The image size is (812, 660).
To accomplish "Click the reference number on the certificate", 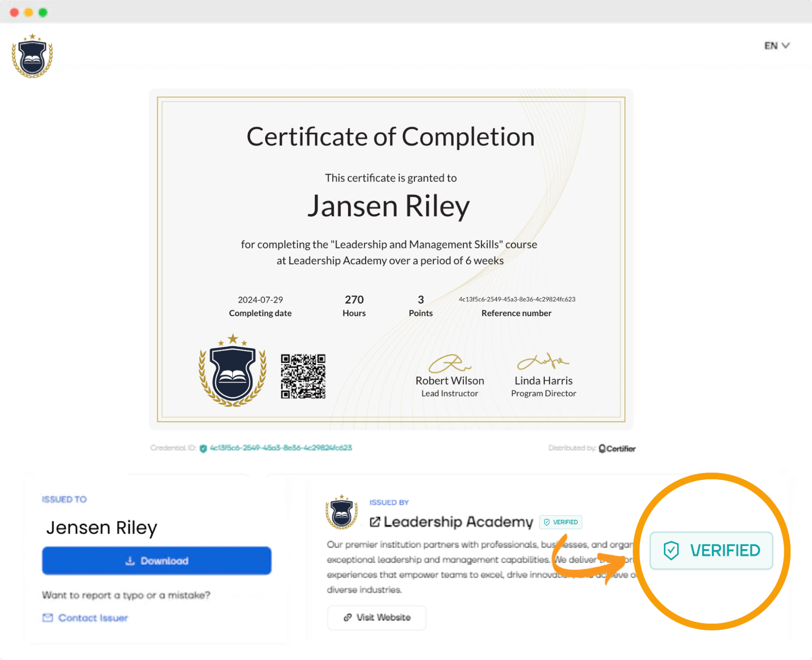I will point(517,299).
